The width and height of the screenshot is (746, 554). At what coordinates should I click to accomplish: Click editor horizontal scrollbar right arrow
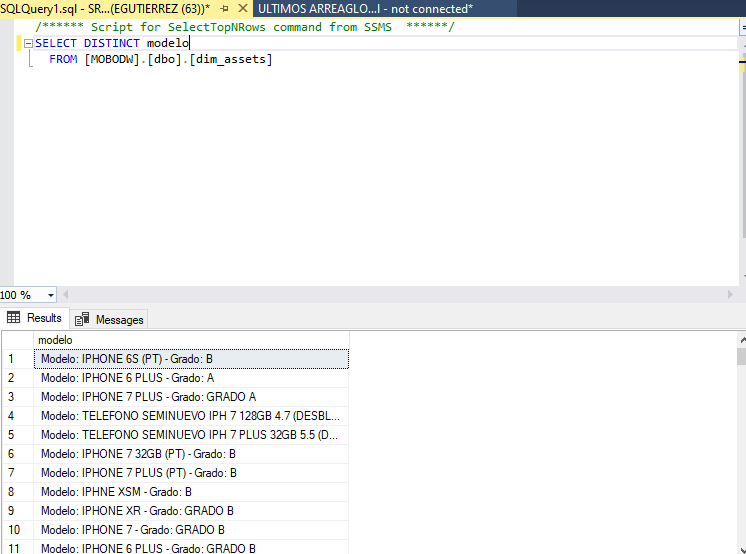(x=730, y=295)
